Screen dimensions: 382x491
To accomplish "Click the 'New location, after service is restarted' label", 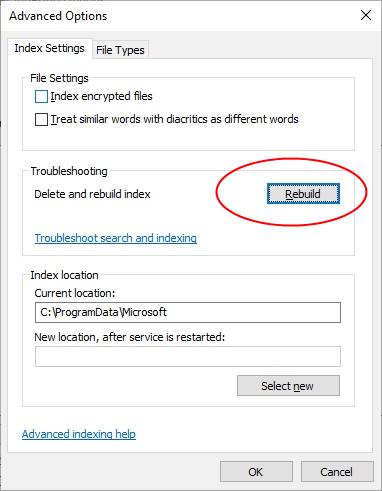I will pyautogui.click(x=130, y=337).
